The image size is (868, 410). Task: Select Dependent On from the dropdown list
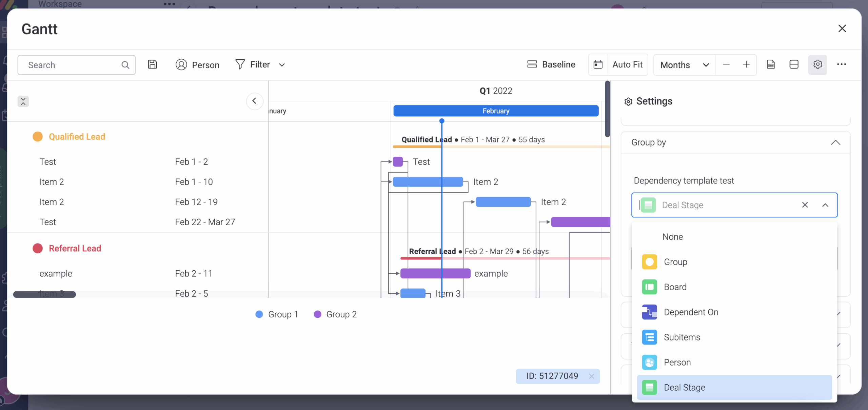pos(690,312)
